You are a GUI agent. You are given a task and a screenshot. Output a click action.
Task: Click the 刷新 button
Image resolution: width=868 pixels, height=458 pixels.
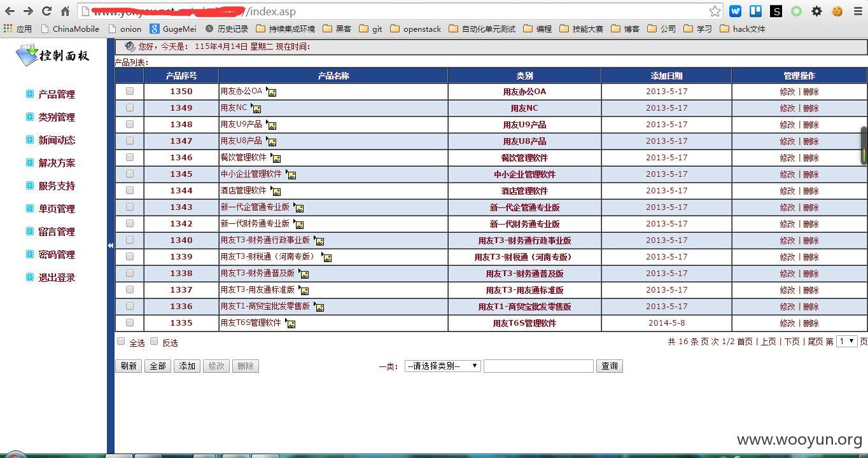[x=129, y=366]
